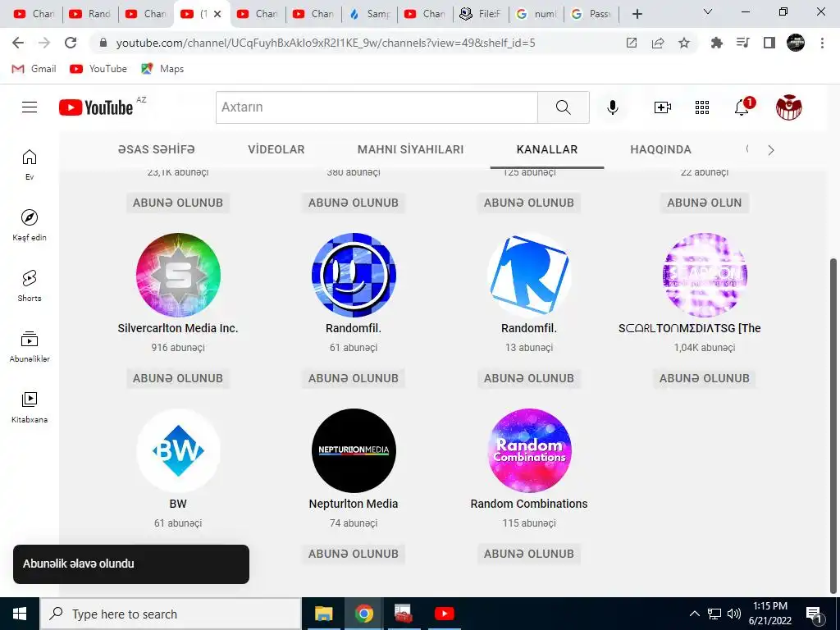Click the Windows taskbar search box
The height and width of the screenshot is (630, 840).
[171, 614]
